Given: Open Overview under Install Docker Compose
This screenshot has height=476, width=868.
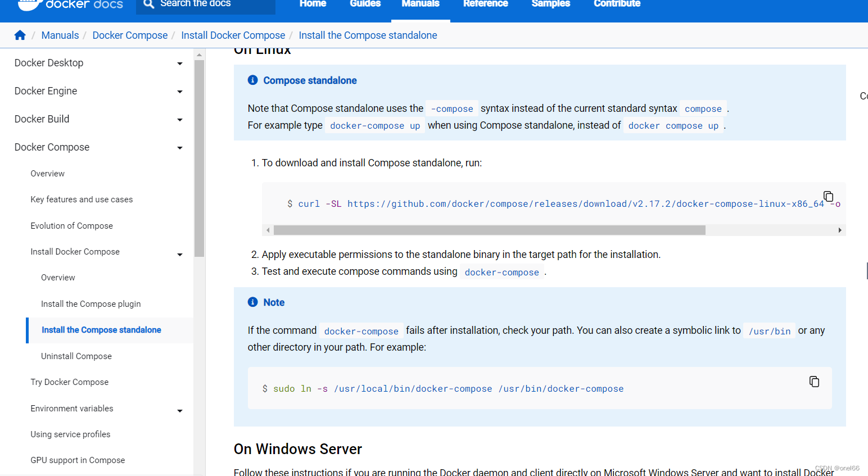Looking at the screenshot, I should point(58,278).
